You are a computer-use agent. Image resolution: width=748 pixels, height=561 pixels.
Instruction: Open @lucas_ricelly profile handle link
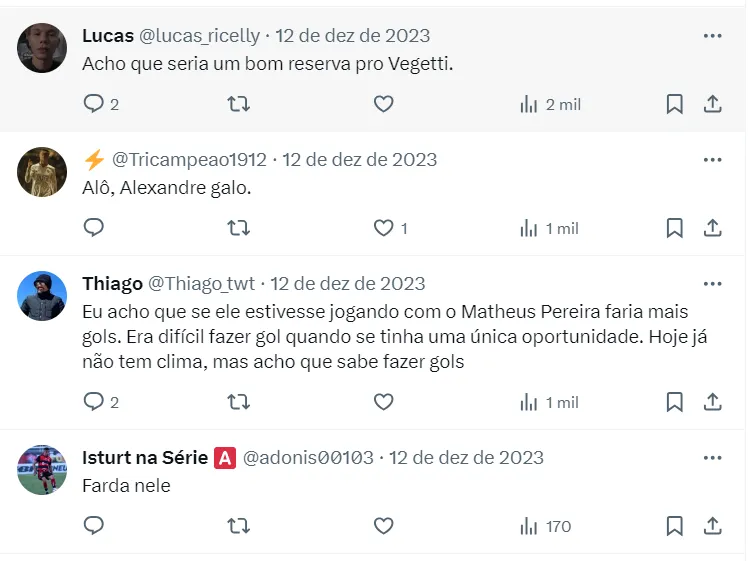coord(199,36)
